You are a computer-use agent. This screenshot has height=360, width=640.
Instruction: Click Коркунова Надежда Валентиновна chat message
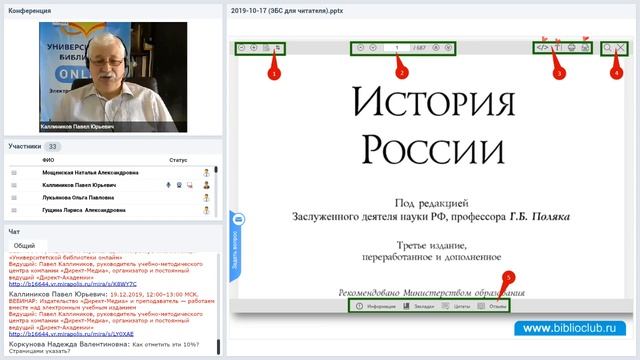[104, 347]
